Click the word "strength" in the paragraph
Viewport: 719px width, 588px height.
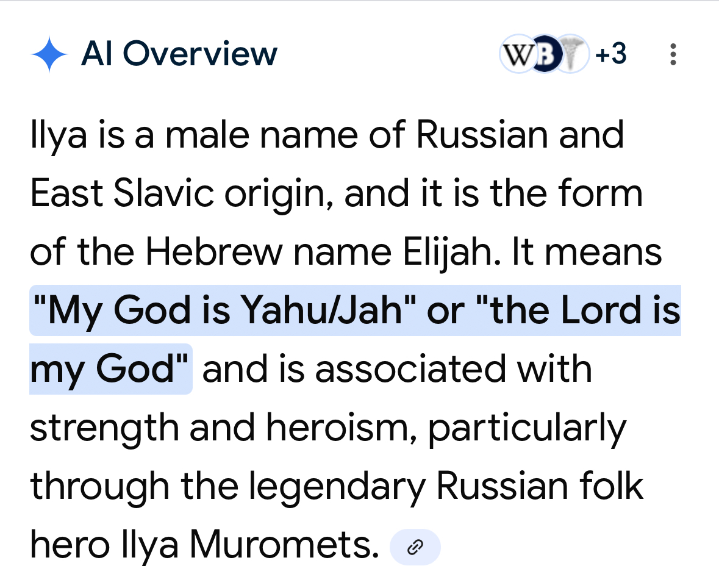point(104,428)
